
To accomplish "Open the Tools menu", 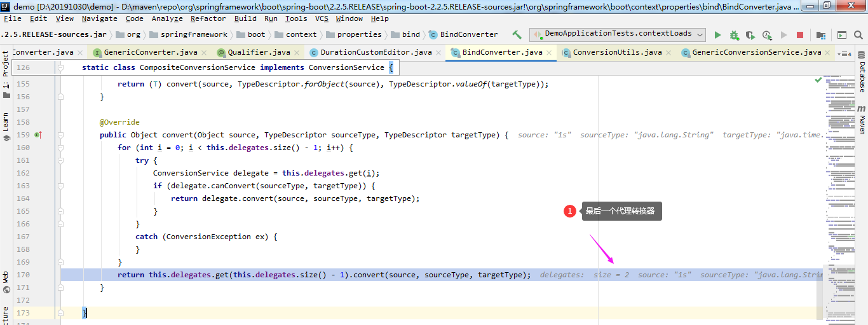I will tap(296, 18).
